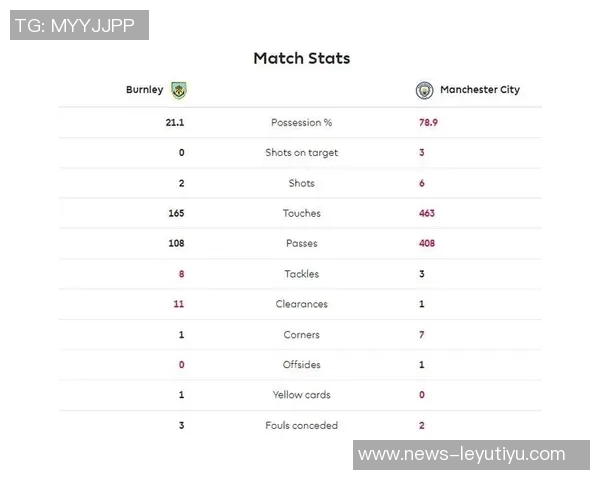Image resolution: width=600 pixels, height=480 pixels.
Task: Click Manchester City's 463 touches value
Action: (x=427, y=213)
